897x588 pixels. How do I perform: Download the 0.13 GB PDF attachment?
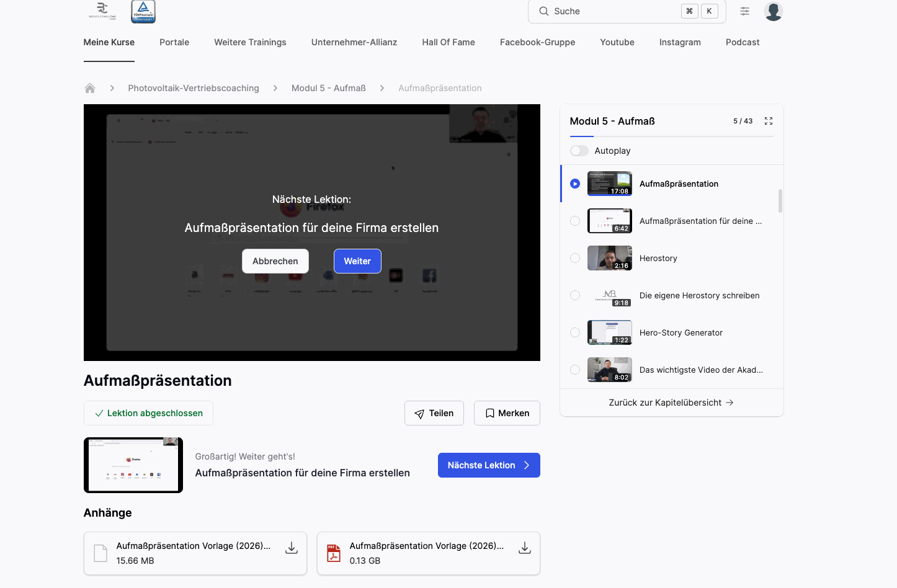point(525,548)
